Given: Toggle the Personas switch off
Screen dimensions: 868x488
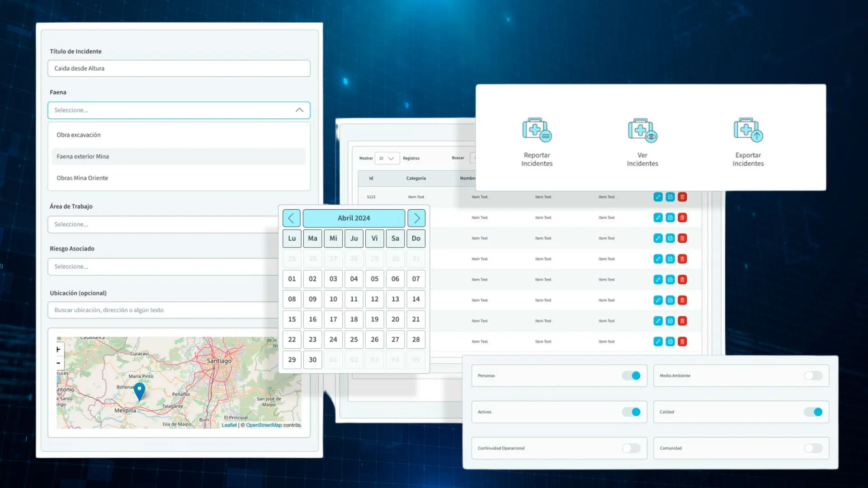Looking at the screenshot, I should pos(631,375).
